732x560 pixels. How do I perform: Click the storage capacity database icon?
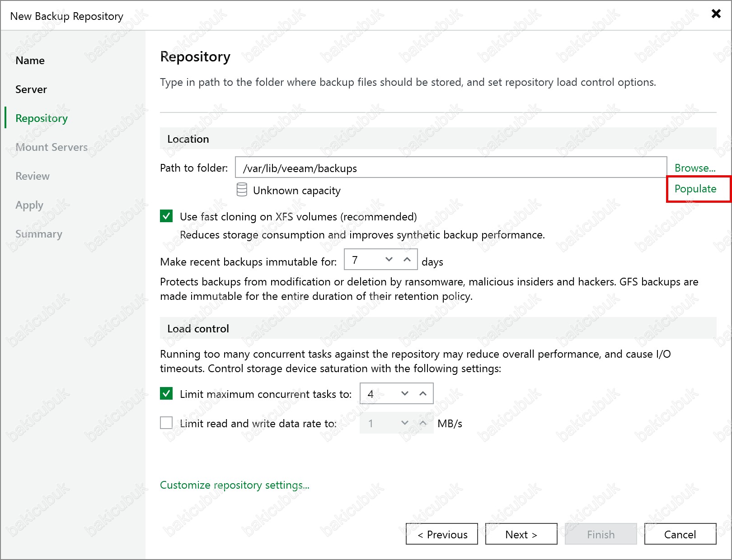tap(242, 190)
